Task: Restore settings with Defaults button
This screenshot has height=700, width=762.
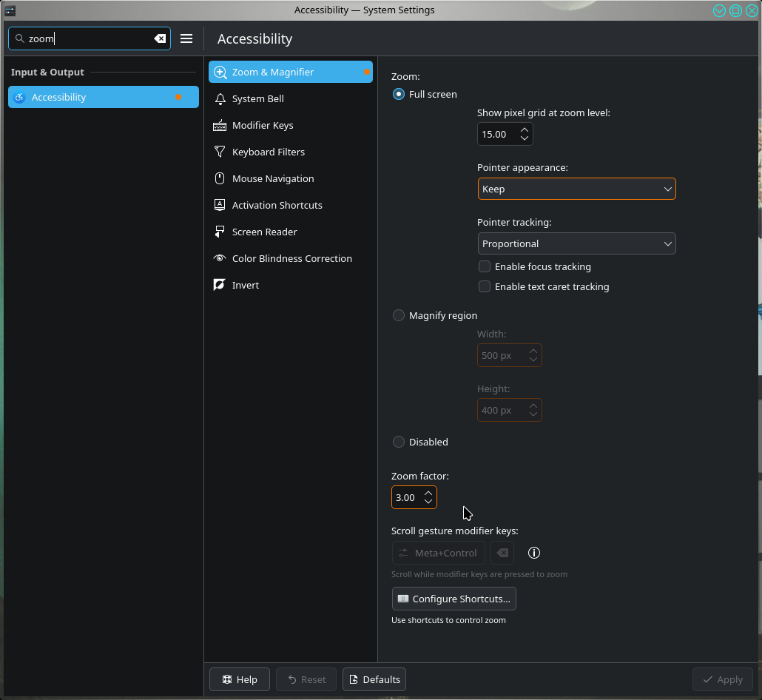Action: pos(374,679)
